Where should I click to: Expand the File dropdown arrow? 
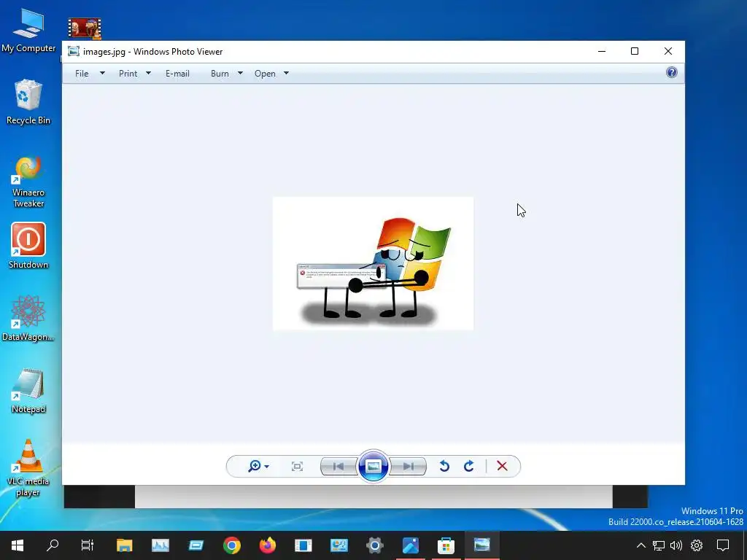pos(102,74)
